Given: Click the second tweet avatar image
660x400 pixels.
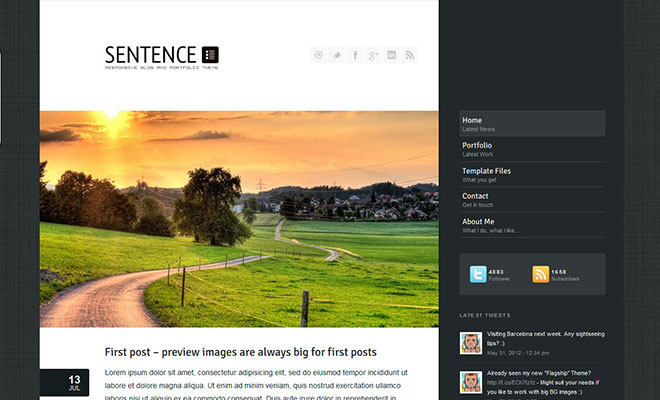Looking at the screenshot, I should [471, 382].
